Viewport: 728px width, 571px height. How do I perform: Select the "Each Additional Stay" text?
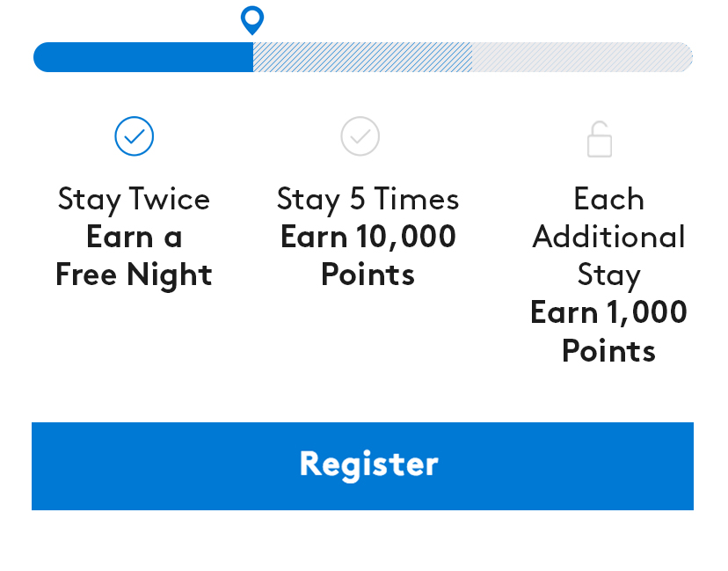point(608,237)
